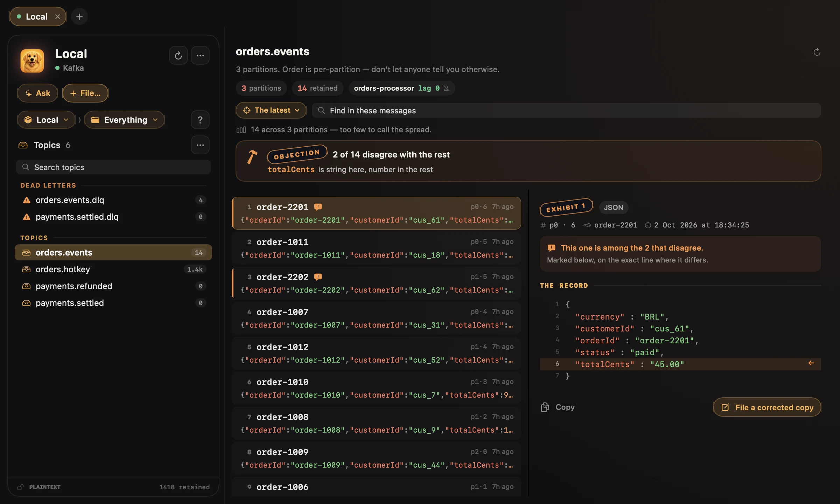
Task: Select the payments.settled topic
Action: coord(113,303)
